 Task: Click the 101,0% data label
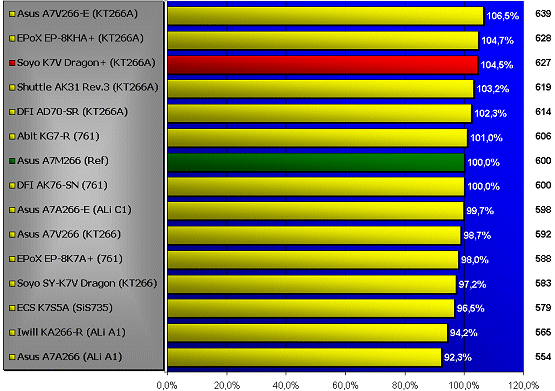[x=486, y=138]
